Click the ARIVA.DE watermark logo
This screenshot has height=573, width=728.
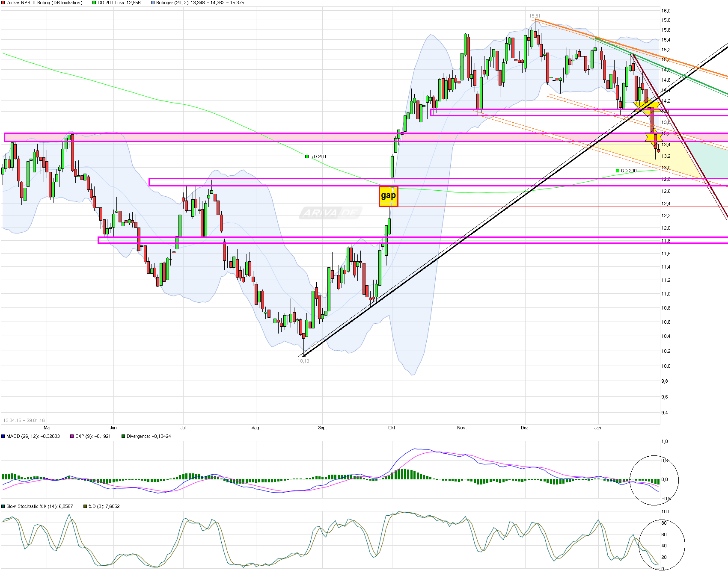point(330,213)
